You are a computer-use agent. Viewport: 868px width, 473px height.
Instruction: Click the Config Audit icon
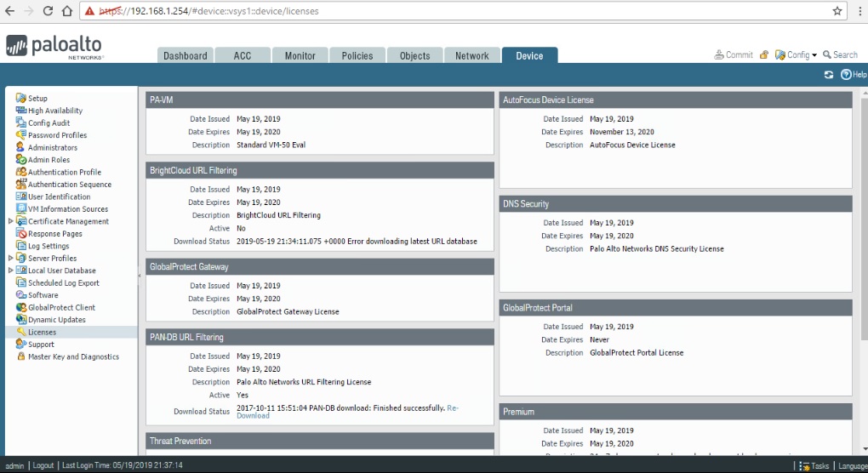pyautogui.click(x=21, y=123)
